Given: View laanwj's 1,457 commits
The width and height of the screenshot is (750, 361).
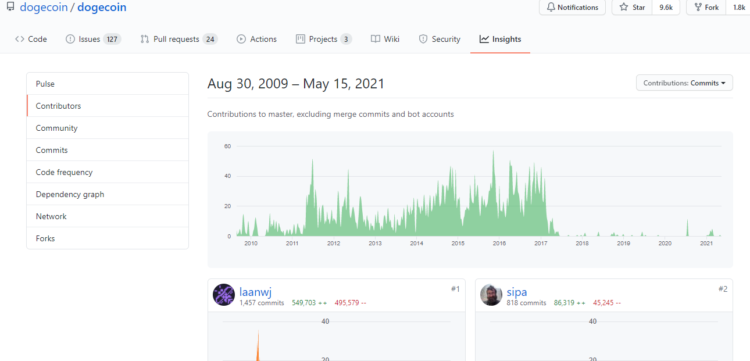Looking at the screenshot, I should coord(262,303).
